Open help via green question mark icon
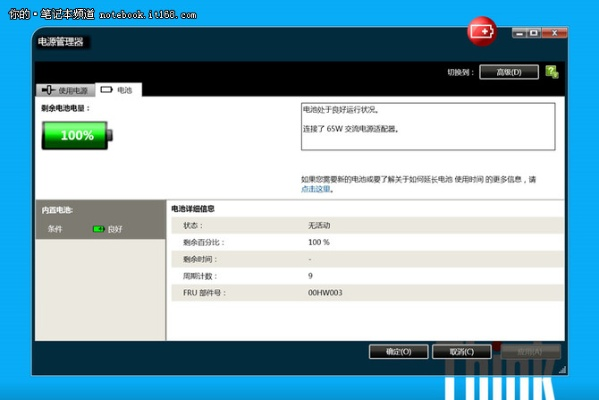 [552, 72]
